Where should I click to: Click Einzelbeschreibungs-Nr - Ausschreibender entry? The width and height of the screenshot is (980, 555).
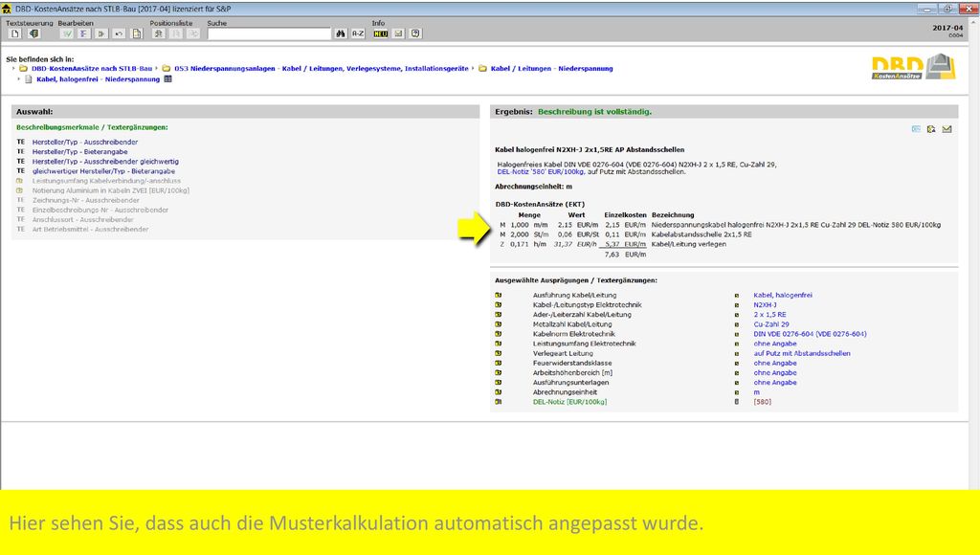pos(100,210)
